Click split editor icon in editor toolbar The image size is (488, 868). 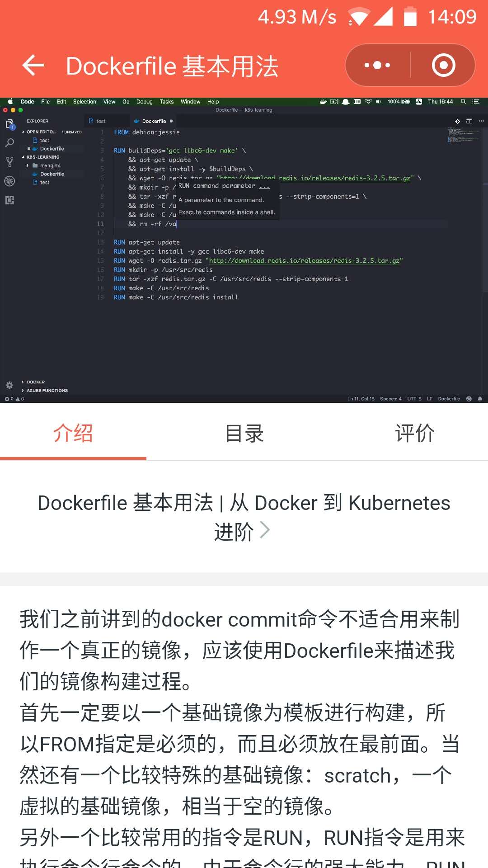[x=469, y=121]
